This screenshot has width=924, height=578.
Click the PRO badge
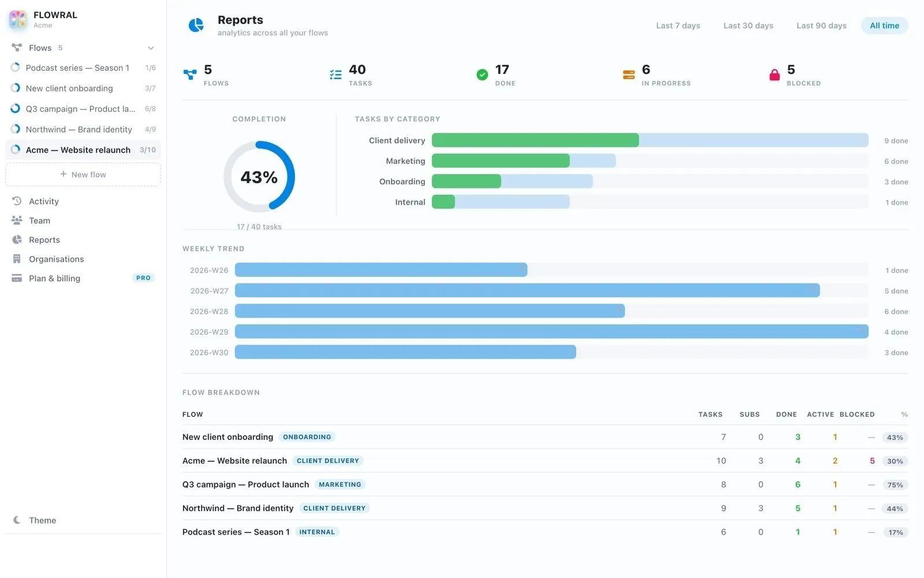click(143, 278)
